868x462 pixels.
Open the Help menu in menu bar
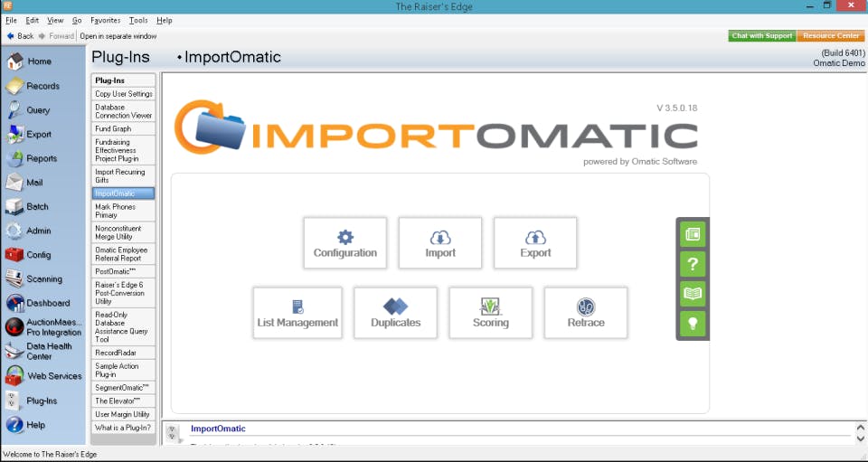(x=165, y=21)
